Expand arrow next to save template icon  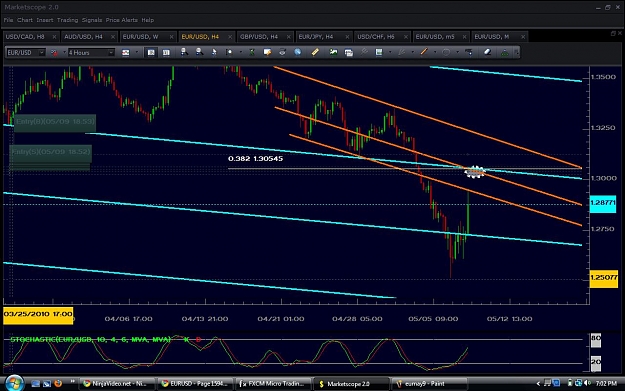click(x=390, y=52)
